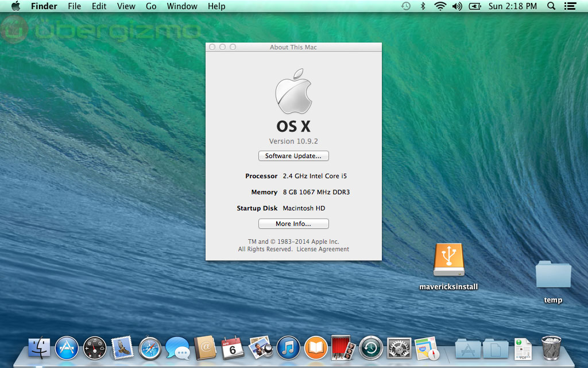The width and height of the screenshot is (588, 368).
Task: Open the Maps app in the dock
Action: click(x=427, y=348)
